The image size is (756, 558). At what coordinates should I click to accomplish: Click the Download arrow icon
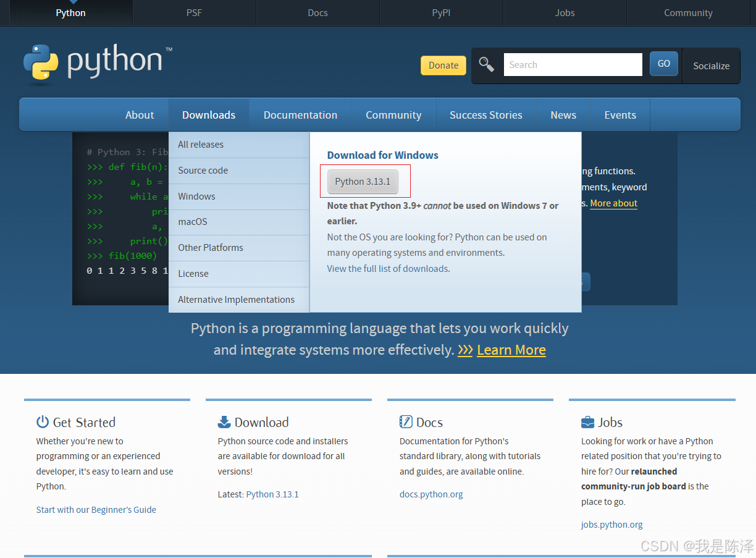coord(224,422)
